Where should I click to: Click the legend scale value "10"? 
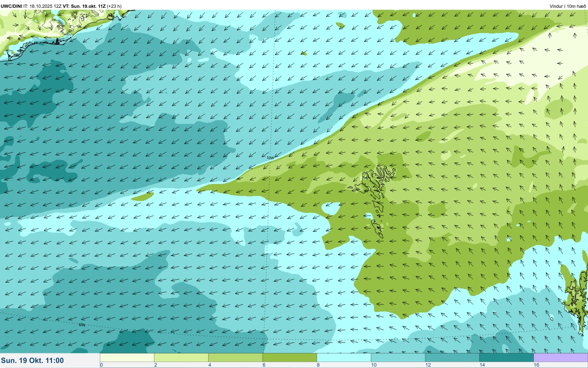[x=374, y=365]
